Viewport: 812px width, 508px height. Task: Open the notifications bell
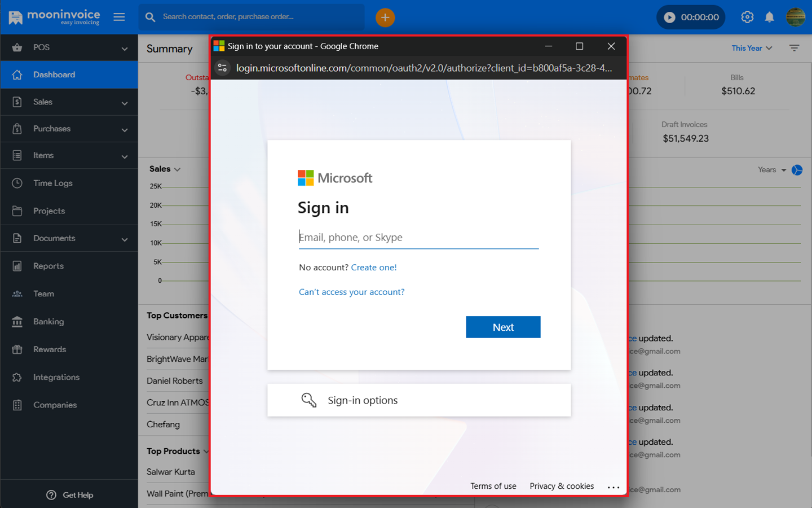[769, 17]
